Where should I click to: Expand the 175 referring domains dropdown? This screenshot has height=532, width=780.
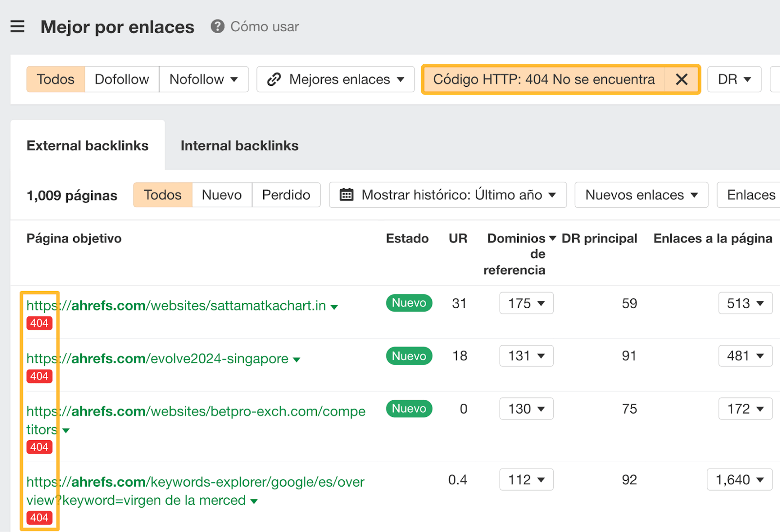pyautogui.click(x=526, y=303)
